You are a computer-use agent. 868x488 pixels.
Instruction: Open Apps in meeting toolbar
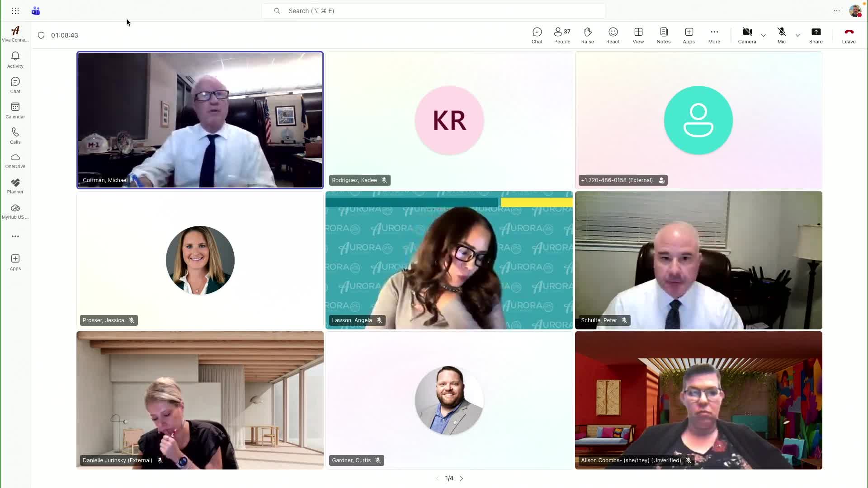click(689, 35)
